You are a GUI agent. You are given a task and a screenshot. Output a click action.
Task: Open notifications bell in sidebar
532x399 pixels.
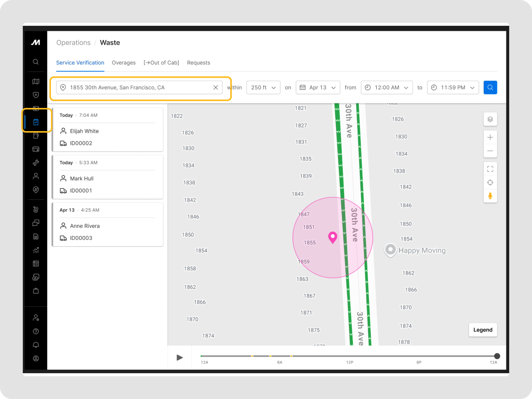pos(36,345)
